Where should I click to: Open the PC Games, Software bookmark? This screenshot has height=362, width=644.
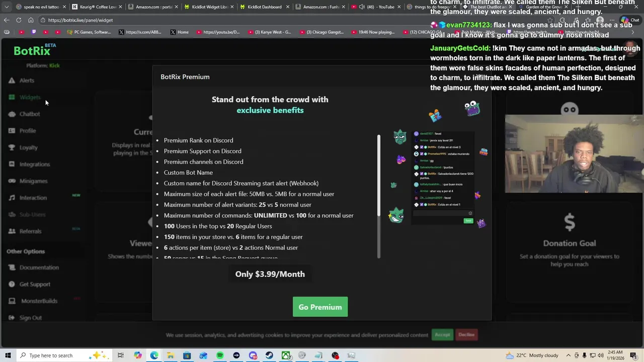(x=89, y=32)
